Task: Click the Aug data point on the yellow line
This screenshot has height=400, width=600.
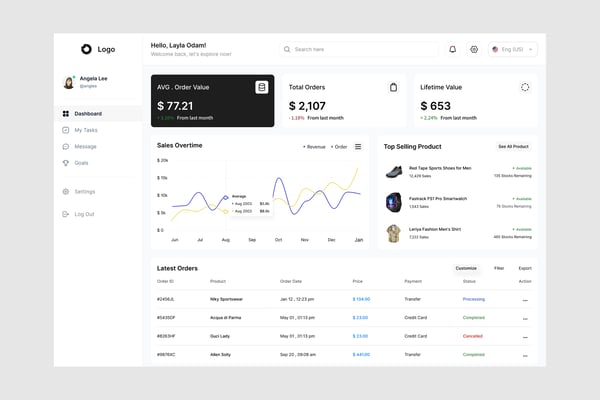Action: (226, 211)
